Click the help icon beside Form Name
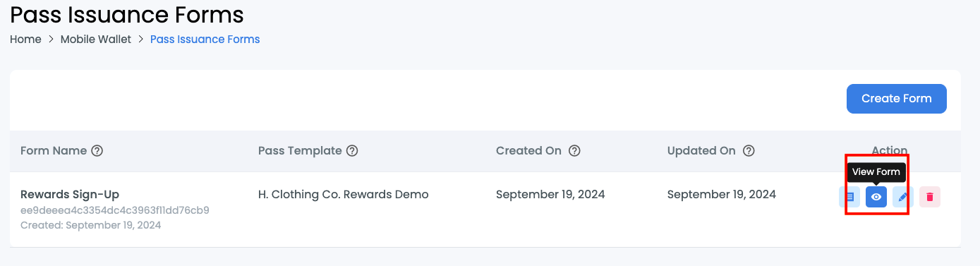Screen dimensions: 980x266 click(97, 150)
